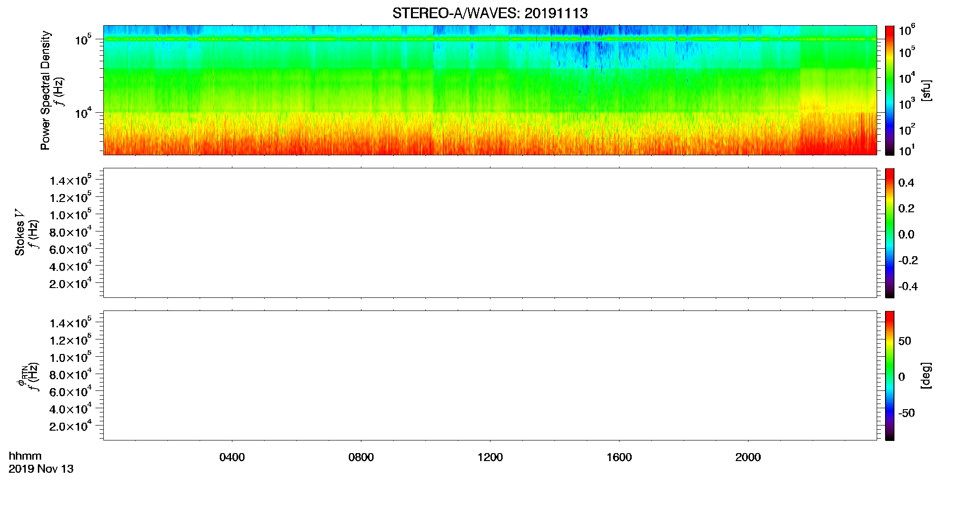Select the 0400 time tick label
The width and height of the screenshot is (980, 505).
tap(232, 457)
